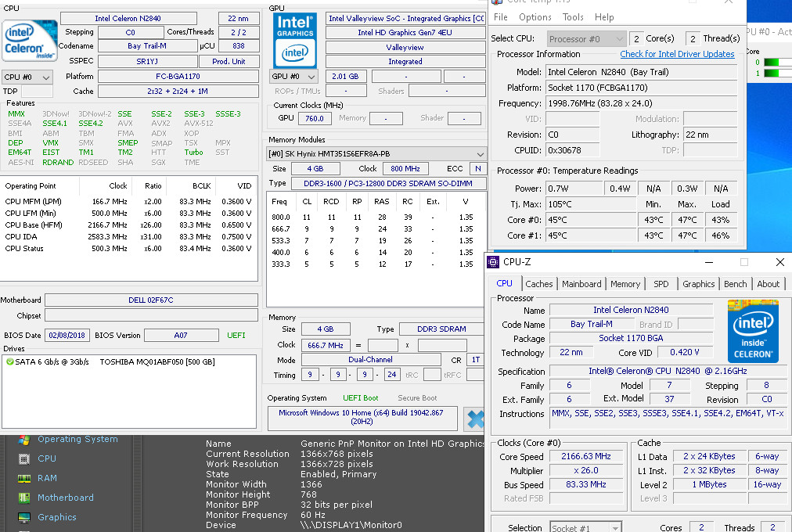Click the CPU chip icon in Speccy sidebar
Screen dimensions: 792x532
(23, 458)
